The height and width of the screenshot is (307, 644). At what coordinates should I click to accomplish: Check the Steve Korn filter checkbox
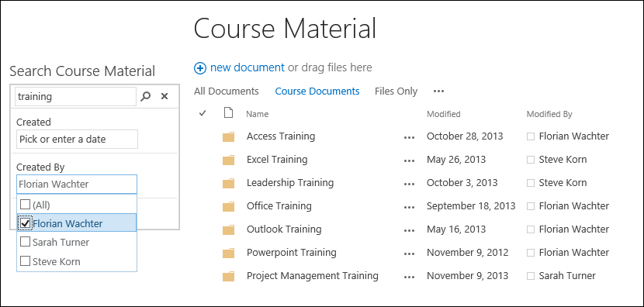click(x=25, y=260)
